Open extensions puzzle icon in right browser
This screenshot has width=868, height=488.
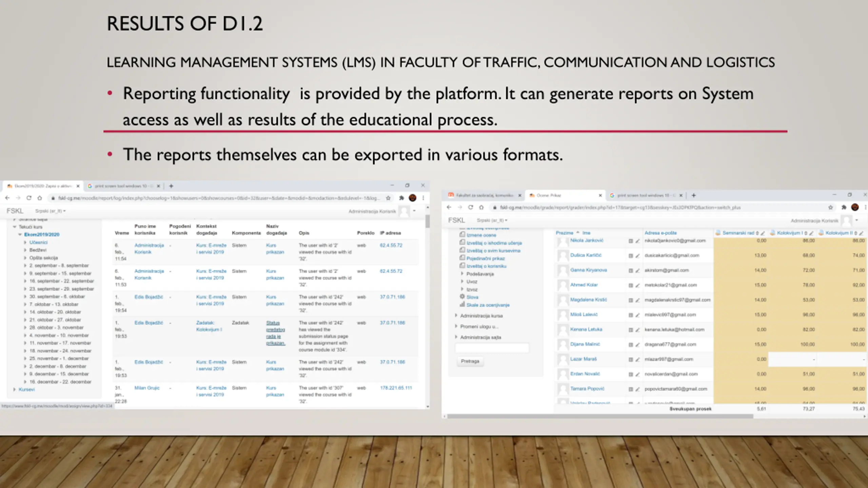tap(844, 207)
